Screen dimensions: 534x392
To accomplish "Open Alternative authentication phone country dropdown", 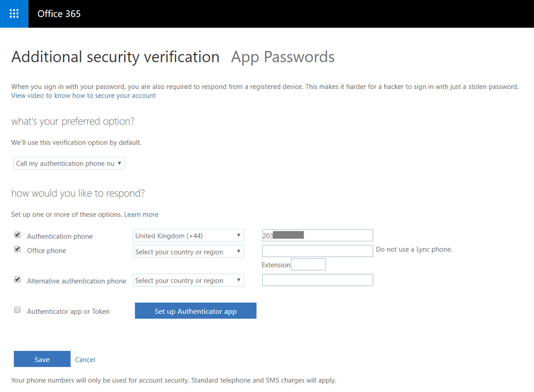I will [188, 280].
